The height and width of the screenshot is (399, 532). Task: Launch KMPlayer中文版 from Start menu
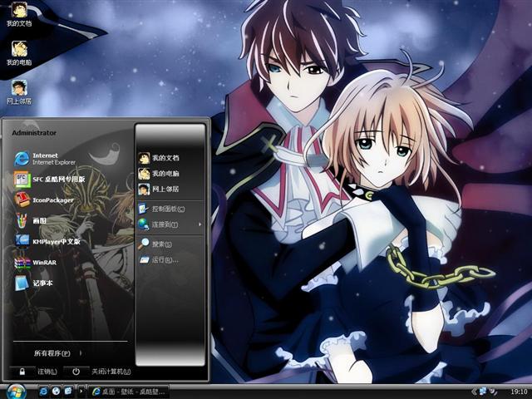47,241
